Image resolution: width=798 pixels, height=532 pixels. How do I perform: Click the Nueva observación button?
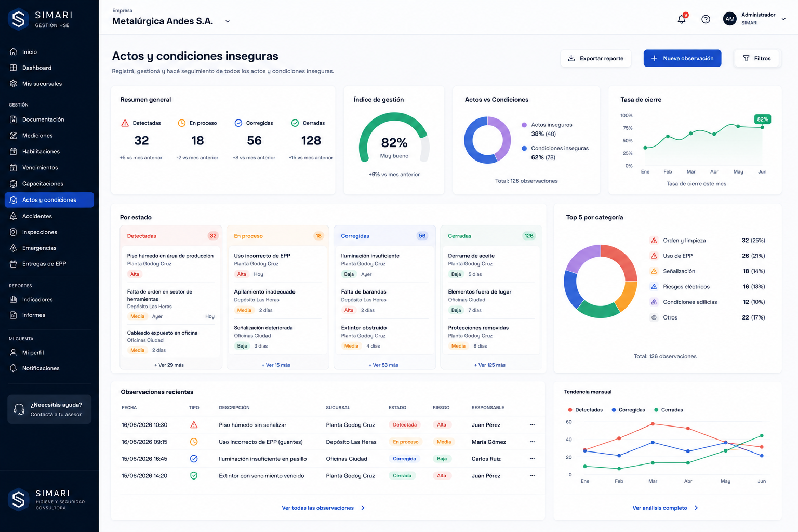pyautogui.click(x=682, y=59)
